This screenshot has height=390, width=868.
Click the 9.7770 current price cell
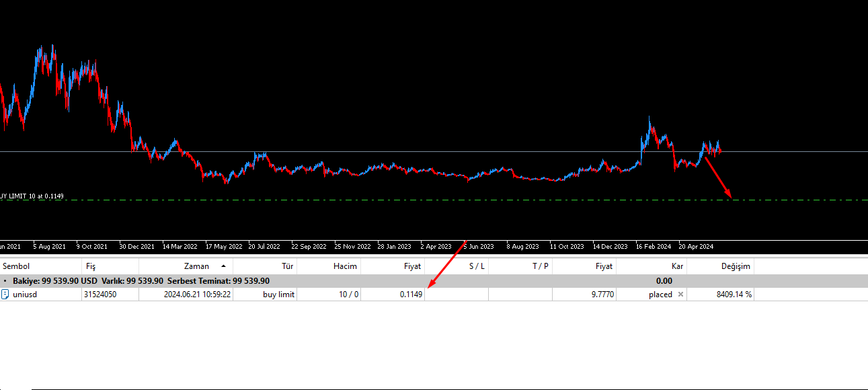(x=601, y=295)
